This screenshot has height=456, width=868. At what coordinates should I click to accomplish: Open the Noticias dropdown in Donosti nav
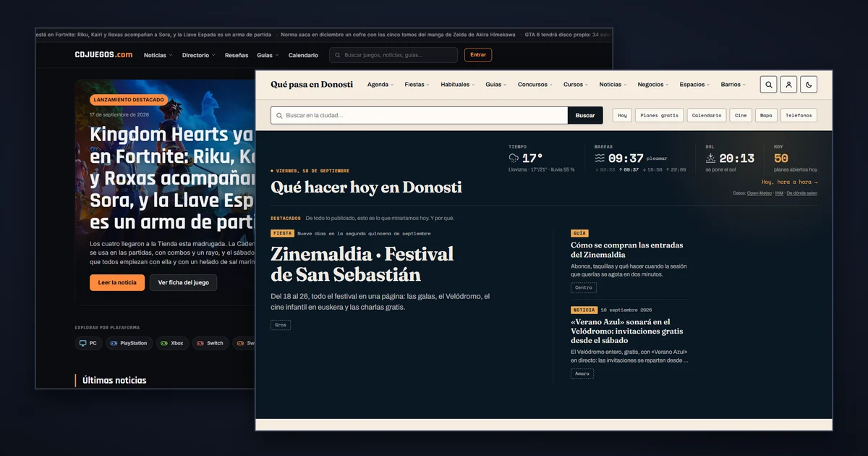coord(613,85)
